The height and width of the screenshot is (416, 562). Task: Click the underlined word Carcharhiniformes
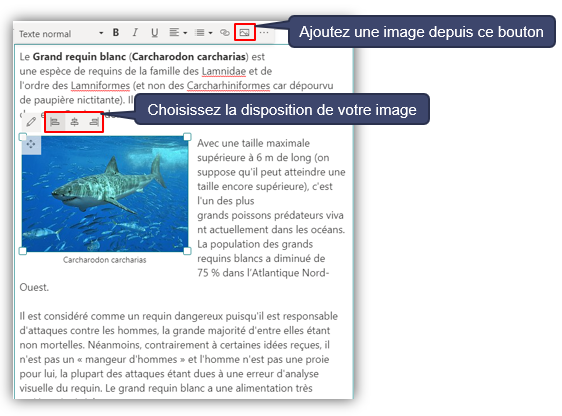(x=228, y=86)
